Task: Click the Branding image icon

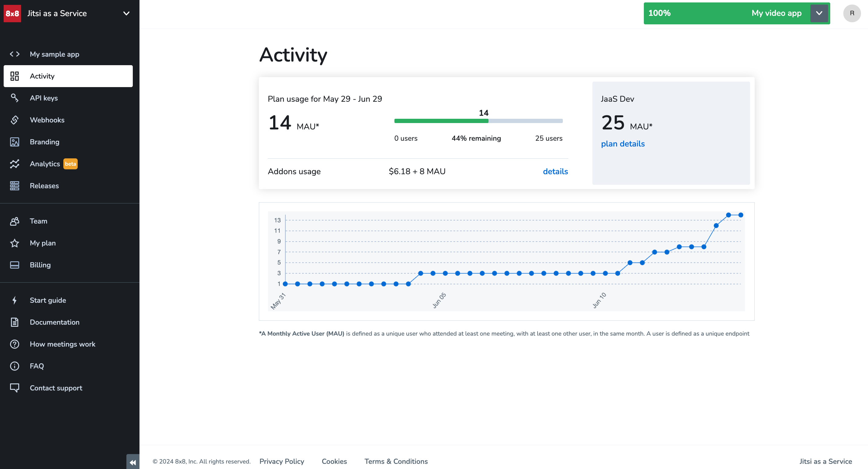Action: point(15,142)
